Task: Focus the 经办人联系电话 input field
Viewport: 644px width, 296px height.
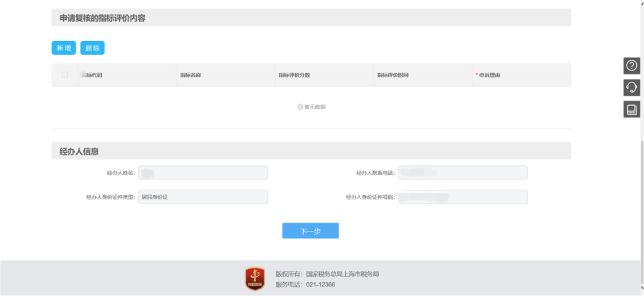Action: point(463,173)
